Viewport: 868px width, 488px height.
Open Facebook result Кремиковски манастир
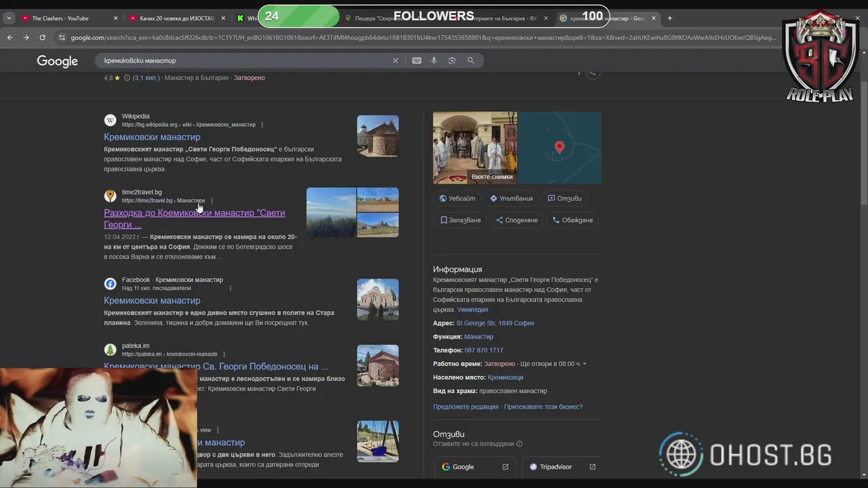pyautogui.click(x=152, y=300)
